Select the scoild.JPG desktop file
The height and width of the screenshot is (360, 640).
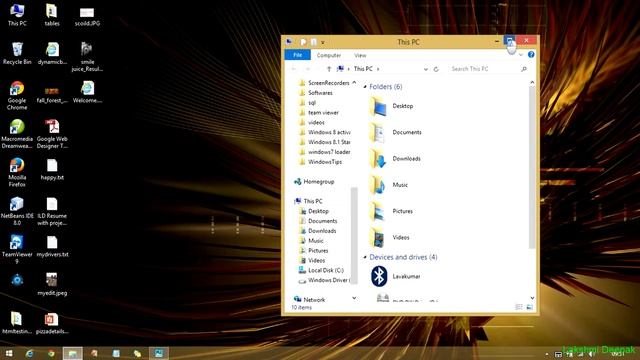point(87,15)
